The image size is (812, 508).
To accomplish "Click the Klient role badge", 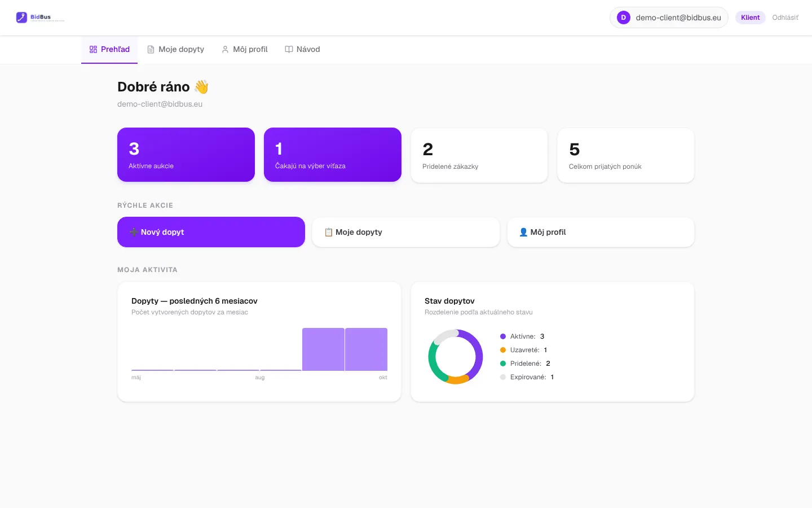I will pyautogui.click(x=750, y=17).
